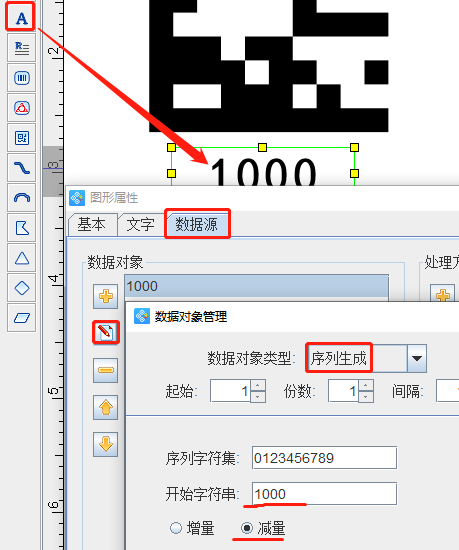The height and width of the screenshot is (550, 459).
Task: Select the parallelogram shape tool
Action: 22,318
